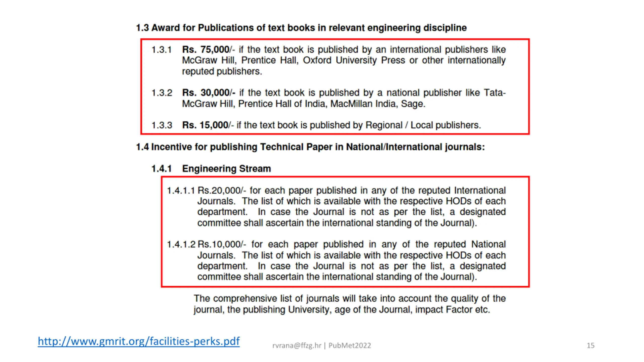Click the item number 1.3.2

click(x=162, y=93)
